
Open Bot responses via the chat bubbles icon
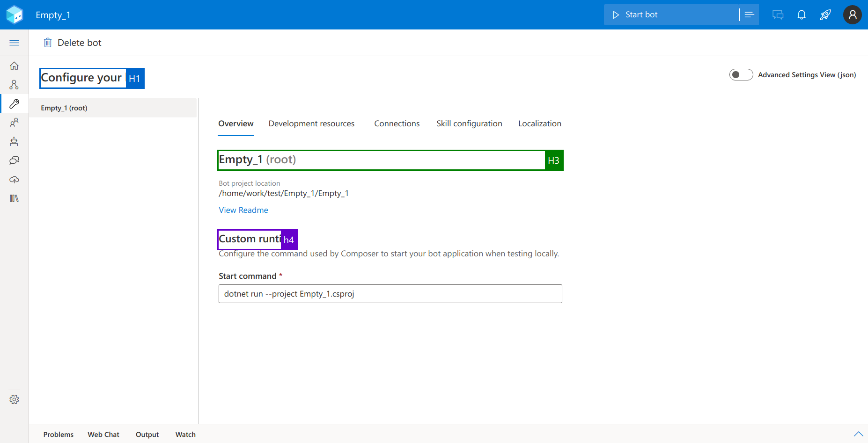(14, 160)
